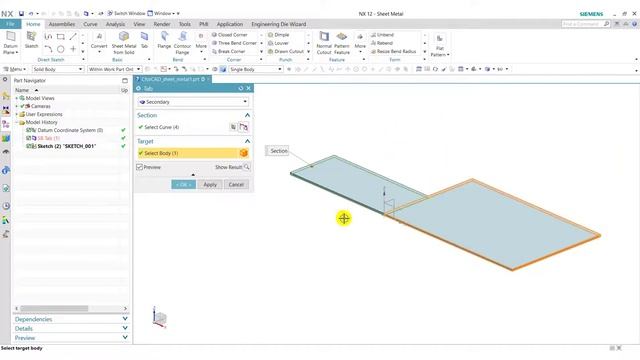Select the Contour Flange tool
This screenshot has height=360, width=640.
click(x=182, y=43)
